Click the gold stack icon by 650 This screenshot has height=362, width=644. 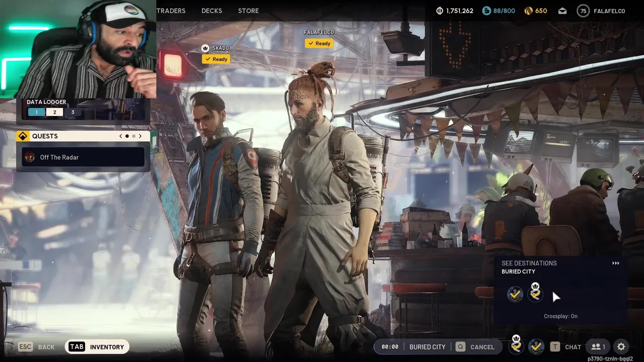pos(528,11)
